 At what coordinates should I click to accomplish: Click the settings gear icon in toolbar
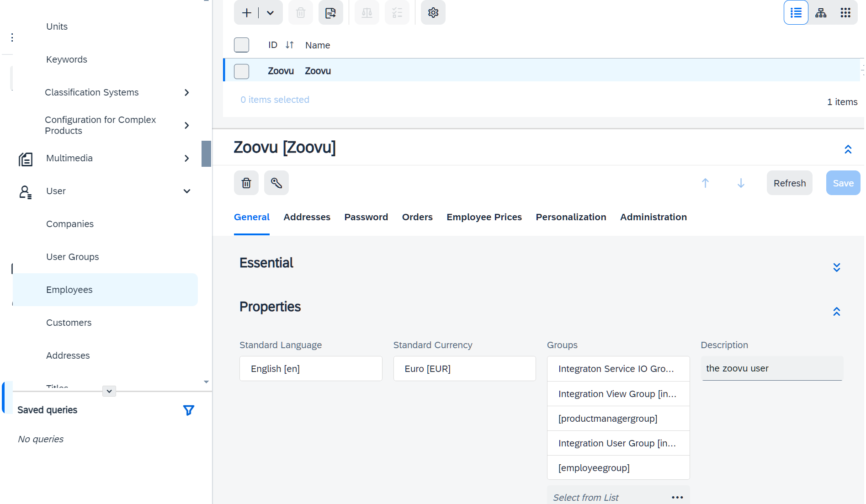433,13
